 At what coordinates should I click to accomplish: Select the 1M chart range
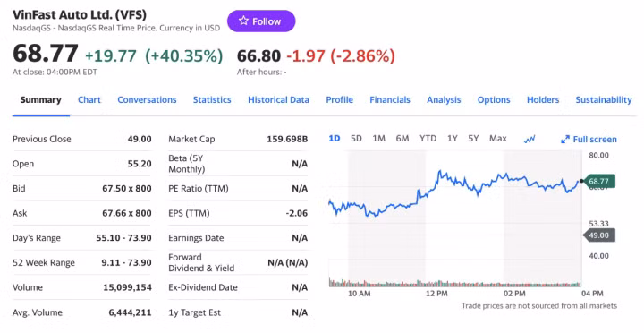coord(378,139)
